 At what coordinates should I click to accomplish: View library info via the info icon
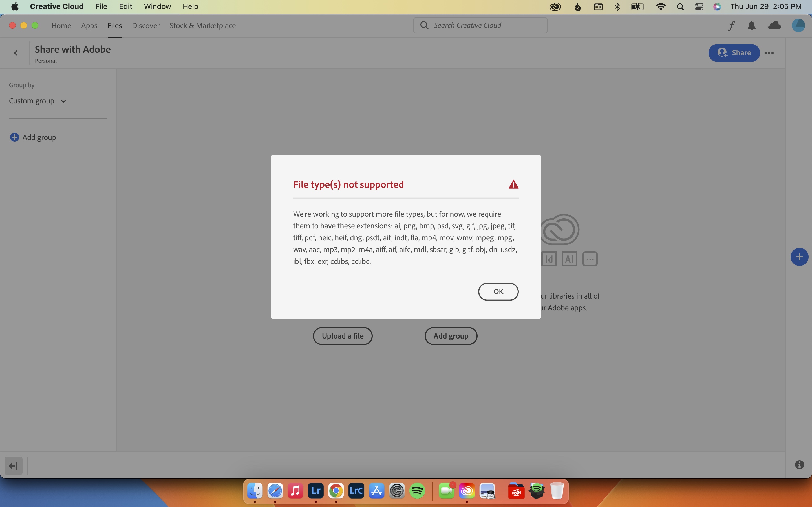point(800,465)
